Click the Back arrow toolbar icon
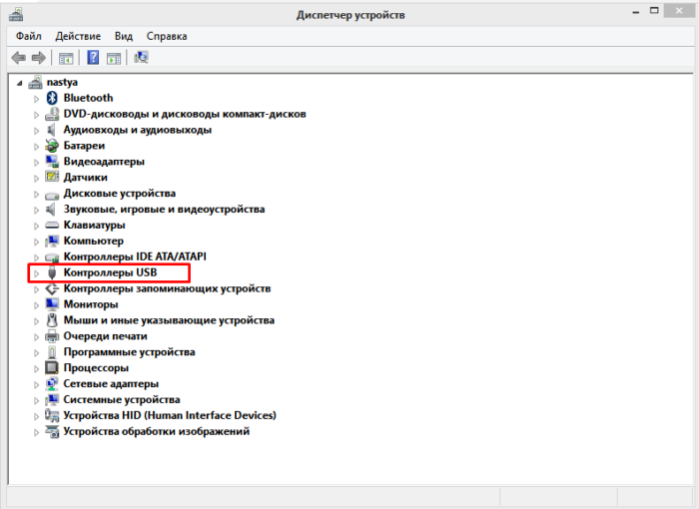Viewport: 699px width, 509px height. tap(19, 57)
